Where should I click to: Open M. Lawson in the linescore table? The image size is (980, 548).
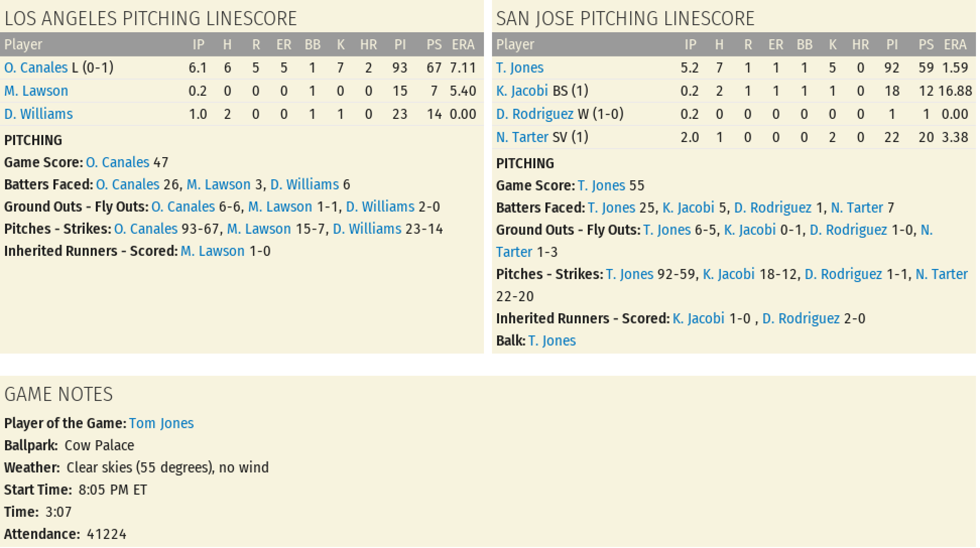[36, 91]
